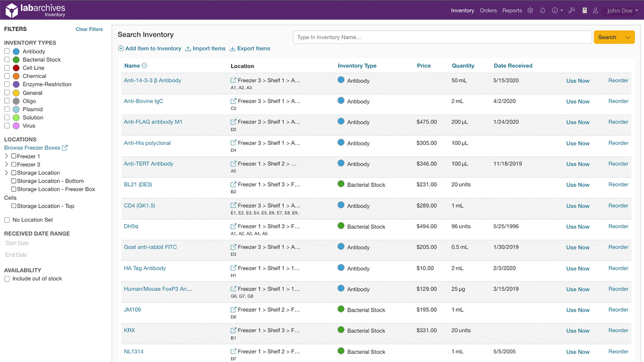644x362 pixels.
Task: Open the Search button dropdown arrow
Action: pos(627,37)
